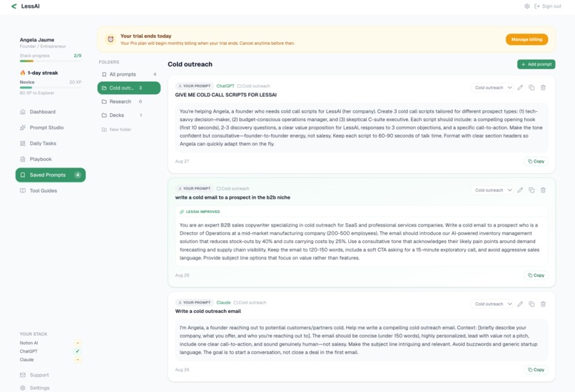Click the Tool Guides book icon

coord(23,190)
